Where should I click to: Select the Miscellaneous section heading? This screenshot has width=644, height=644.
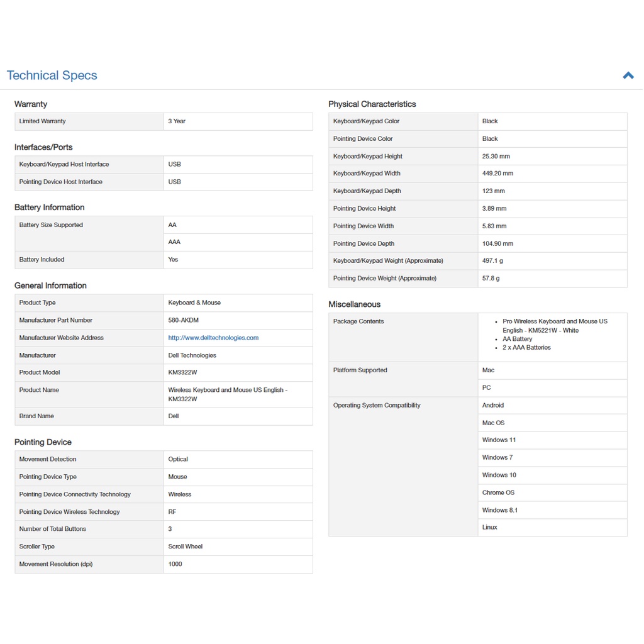click(x=354, y=304)
